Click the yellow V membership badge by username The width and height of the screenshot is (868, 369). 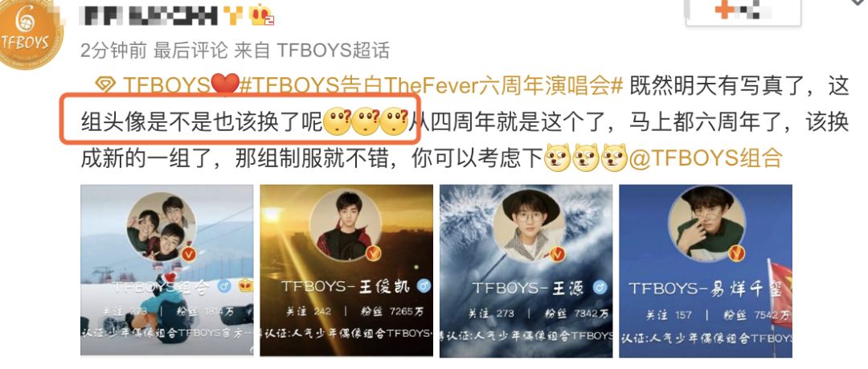click(x=234, y=15)
